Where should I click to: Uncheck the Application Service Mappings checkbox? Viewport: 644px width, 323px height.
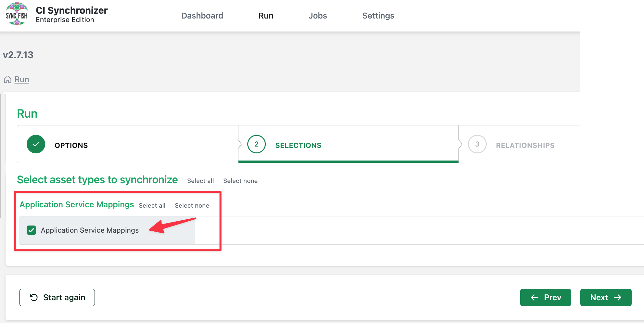tap(32, 230)
